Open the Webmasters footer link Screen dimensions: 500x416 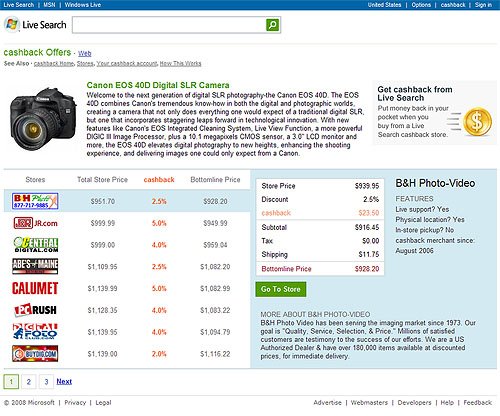369,402
